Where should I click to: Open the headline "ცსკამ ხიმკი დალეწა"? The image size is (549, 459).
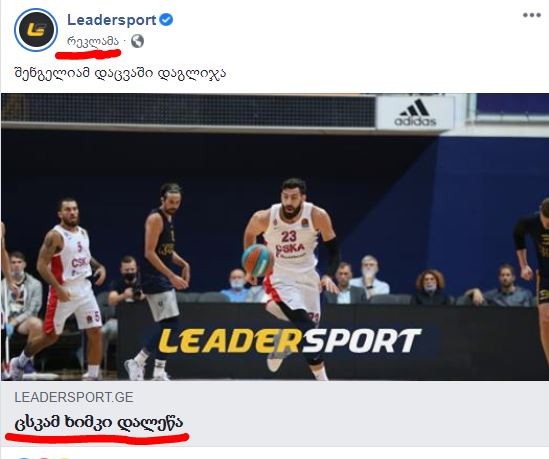[x=99, y=422]
